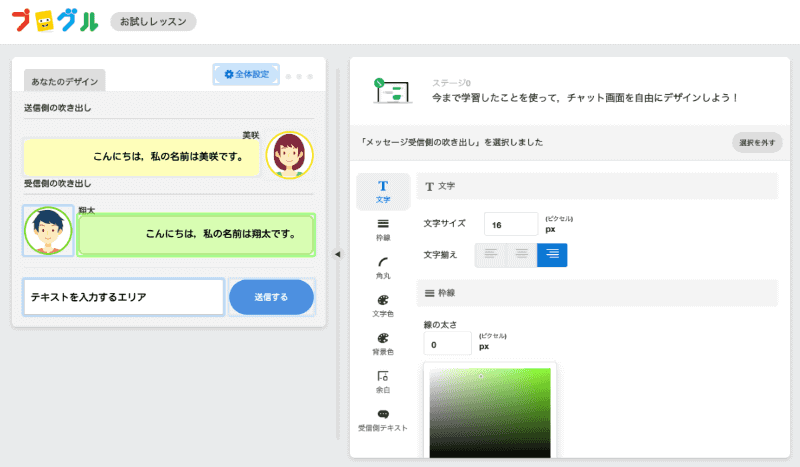This screenshot has height=467, width=800.
Task: Click the 枠線 section header
Action: tap(597, 293)
